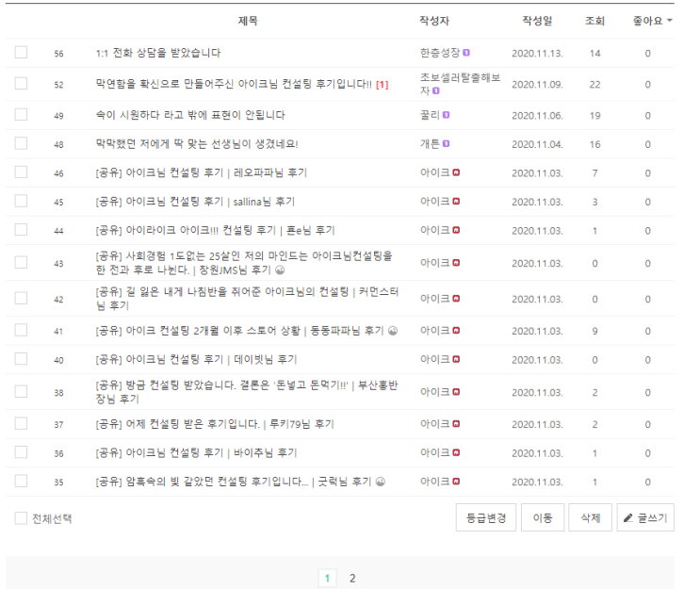Open post with 레오파파님 후기
The height and width of the screenshot is (589, 700).
point(202,172)
